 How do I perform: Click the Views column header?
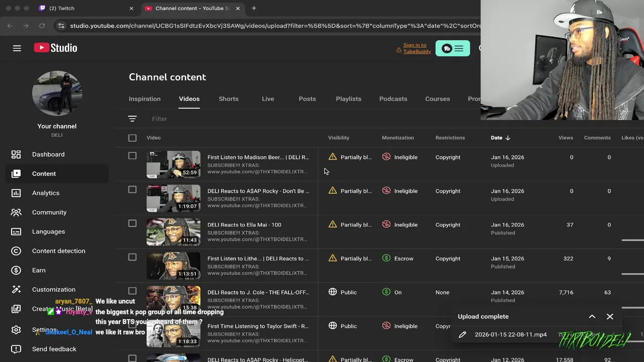(566, 138)
